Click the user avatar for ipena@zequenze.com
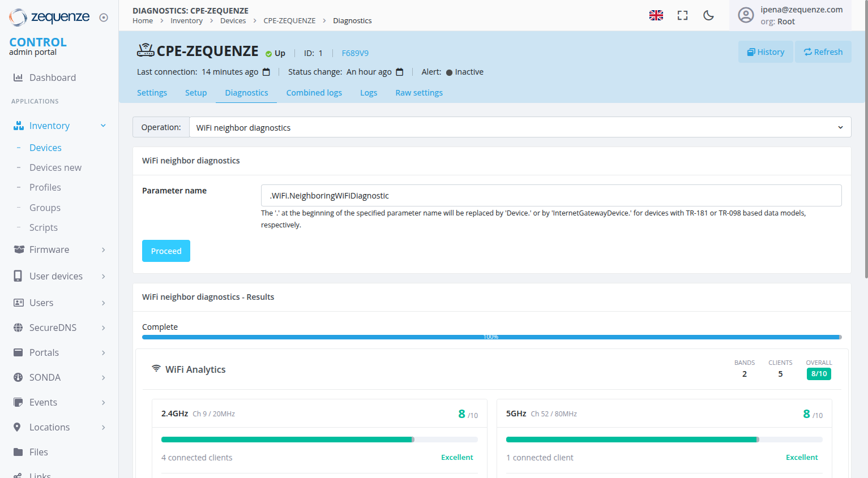The height and width of the screenshot is (478, 868). (x=746, y=15)
